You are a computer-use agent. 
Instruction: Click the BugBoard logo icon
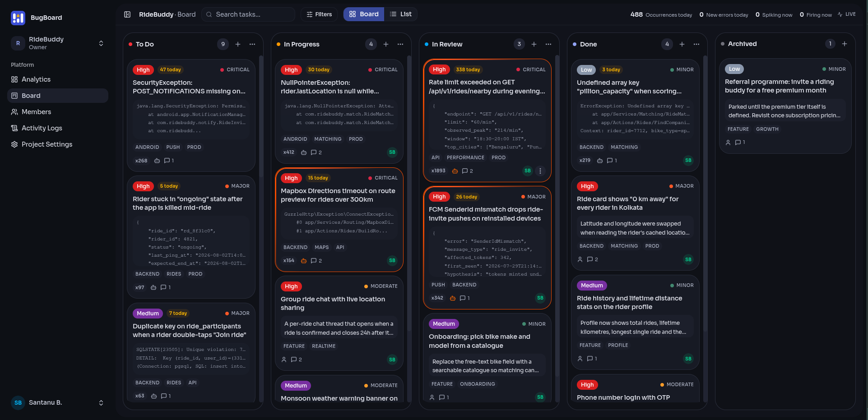point(18,18)
